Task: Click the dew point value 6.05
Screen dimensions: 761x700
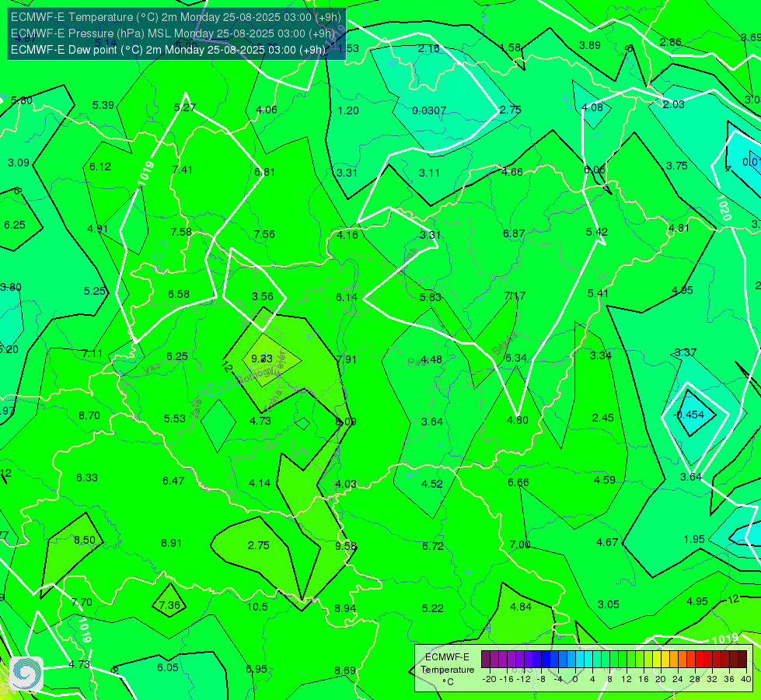Action: tap(168, 667)
